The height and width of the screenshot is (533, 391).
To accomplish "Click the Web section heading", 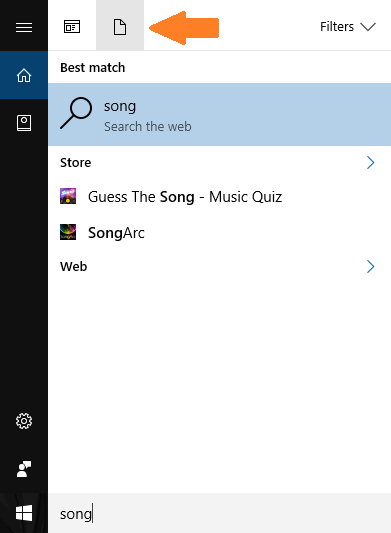I will (73, 266).
